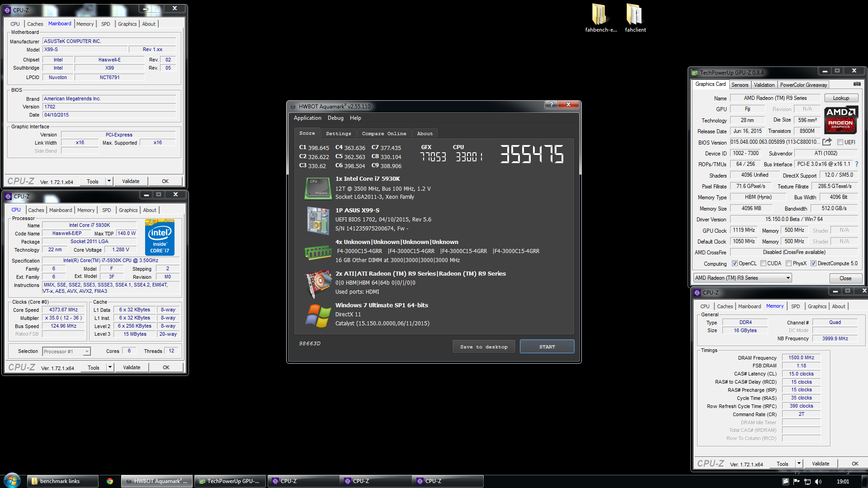Open the Help menu in Aquamark
Viewport: 868px width, 488px height.
coord(355,118)
